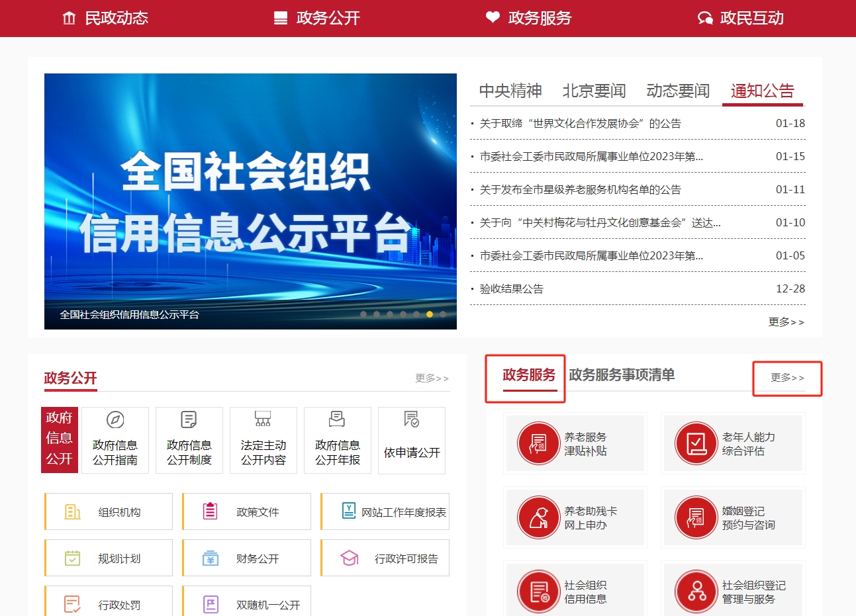Open 养老助残卡网上申办 service
Viewport: 856px width, 616px height.
coord(575,517)
